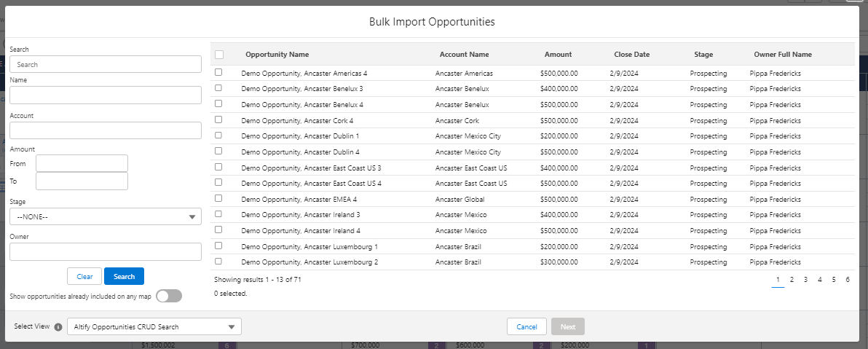Screen dimensions: 868x349
Task: Jump to results page 6
Action: tap(848, 280)
